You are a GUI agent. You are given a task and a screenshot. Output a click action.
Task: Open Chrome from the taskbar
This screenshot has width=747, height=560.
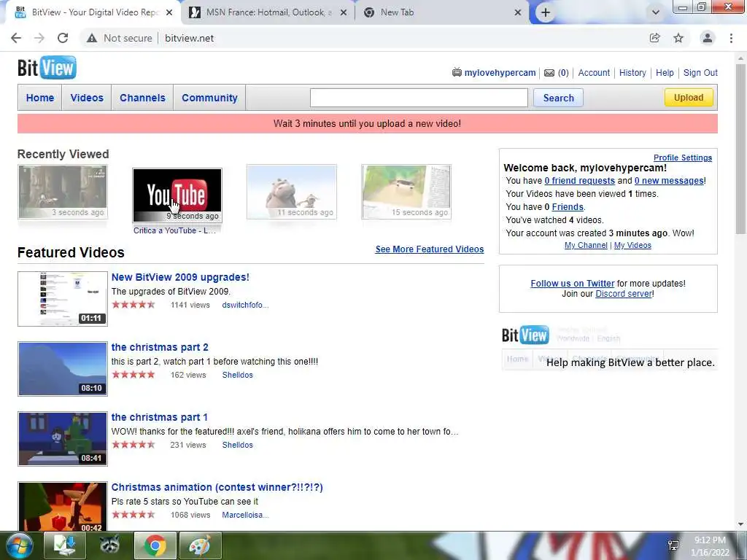tap(155, 545)
